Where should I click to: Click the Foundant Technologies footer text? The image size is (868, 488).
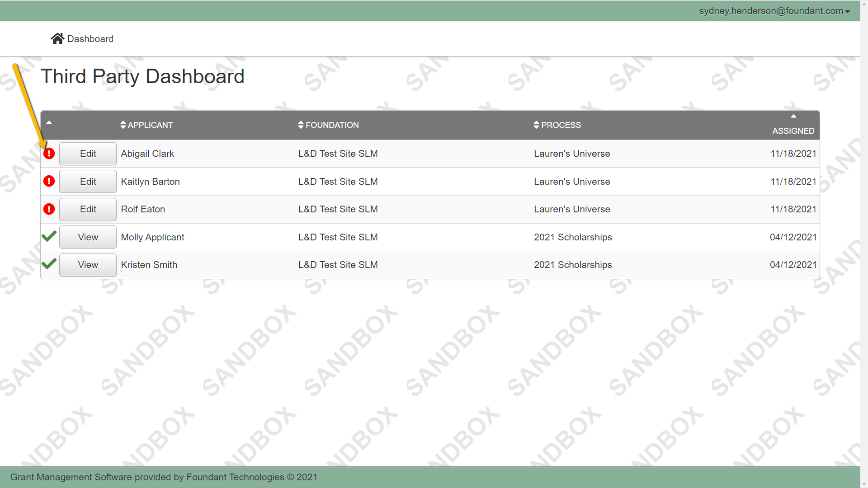(x=164, y=477)
